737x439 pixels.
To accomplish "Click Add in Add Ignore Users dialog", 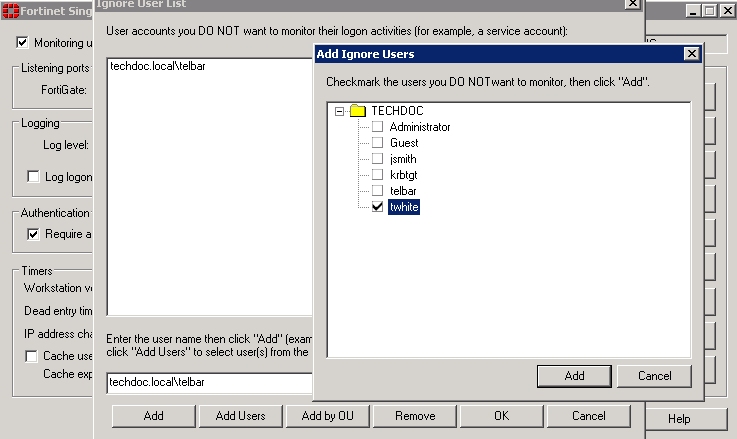I will (x=574, y=376).
